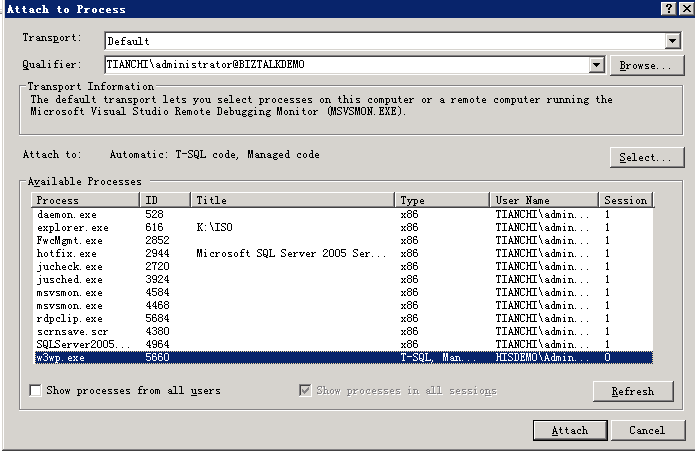695x451 pixels.
Task: Select the daemon.exe process row
Action: tap(344, 214)
